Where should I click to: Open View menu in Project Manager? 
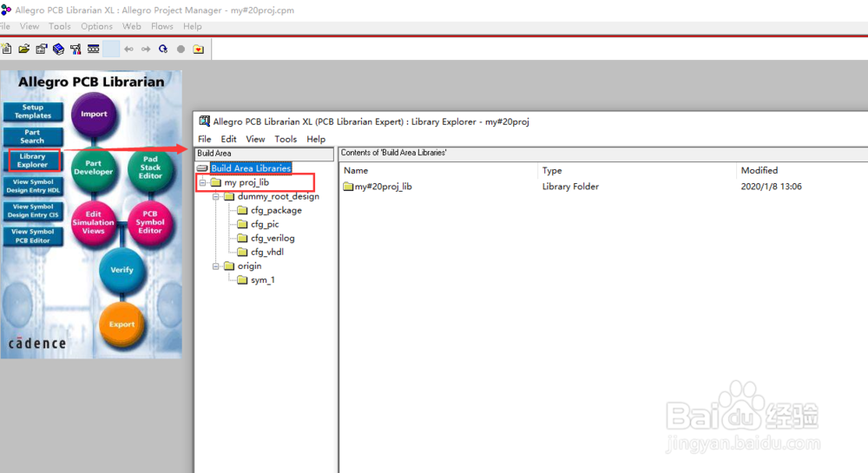pyautogui.click(x=30, y=26)
